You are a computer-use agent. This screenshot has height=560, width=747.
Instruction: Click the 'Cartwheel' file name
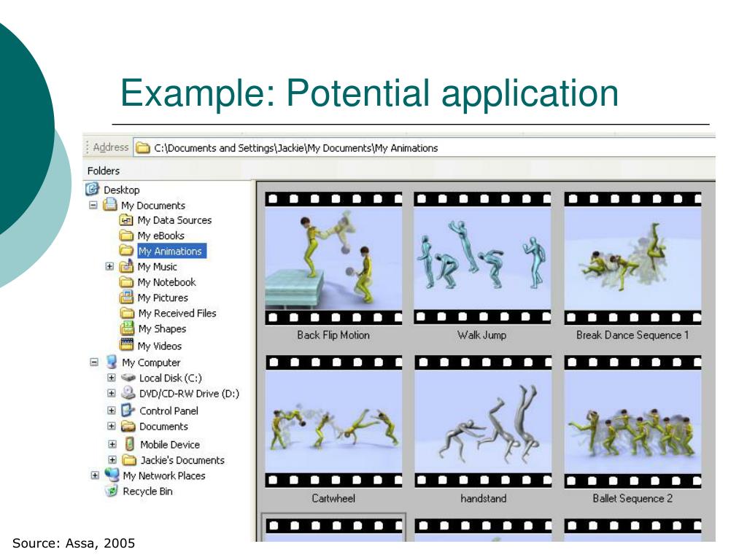(x=333, y=499)
